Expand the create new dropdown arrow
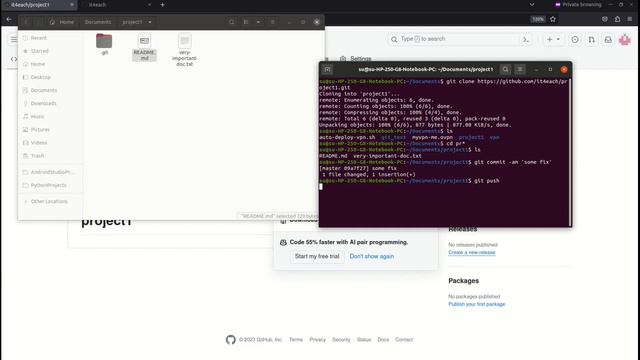Viewport: 640px width, 360px height. point(558,39)
